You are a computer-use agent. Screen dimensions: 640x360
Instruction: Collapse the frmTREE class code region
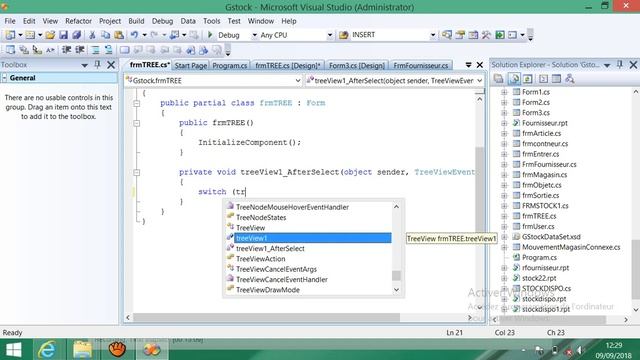tap(137, 103)
